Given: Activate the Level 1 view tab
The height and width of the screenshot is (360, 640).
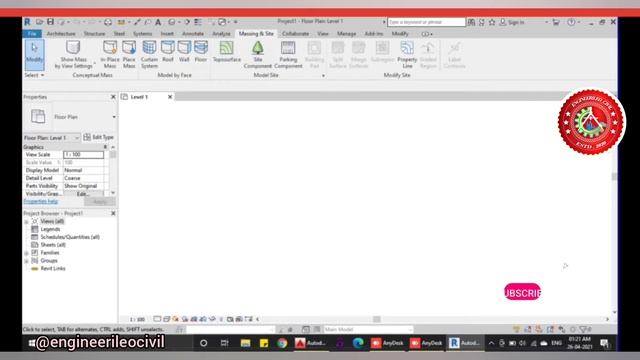Looking at the screenshot, I should coord(139,97).
